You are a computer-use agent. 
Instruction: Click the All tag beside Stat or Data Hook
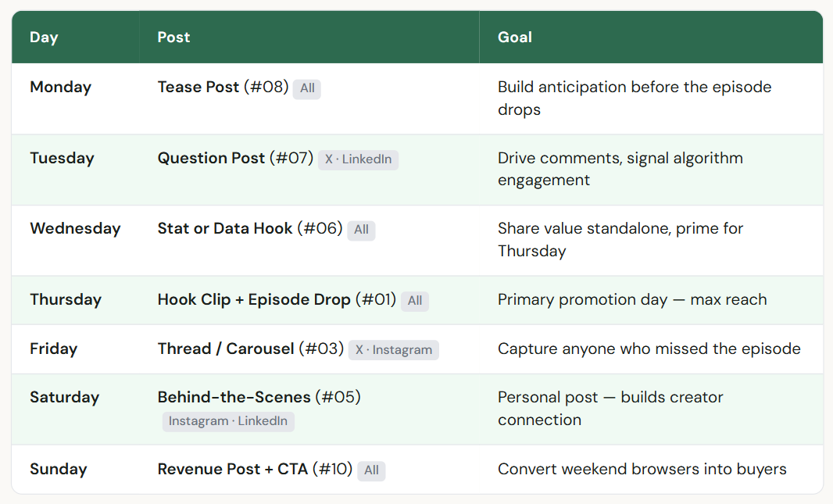(x=361, y=230)
